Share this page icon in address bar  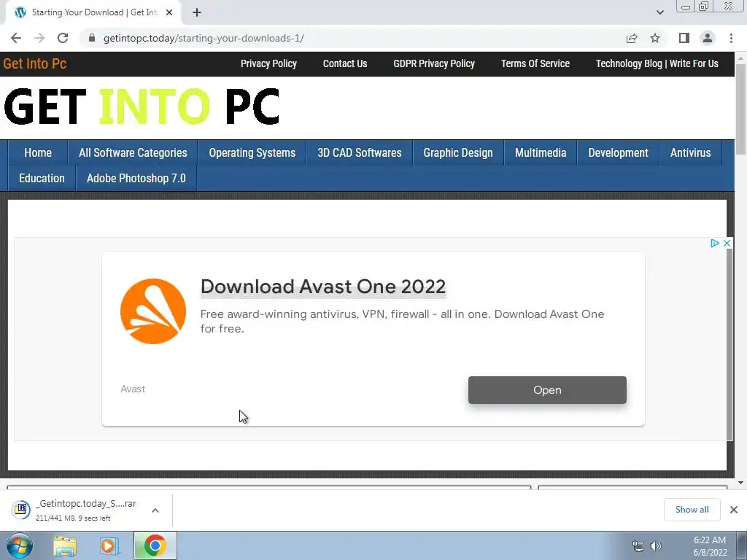[x=632, y=38]
